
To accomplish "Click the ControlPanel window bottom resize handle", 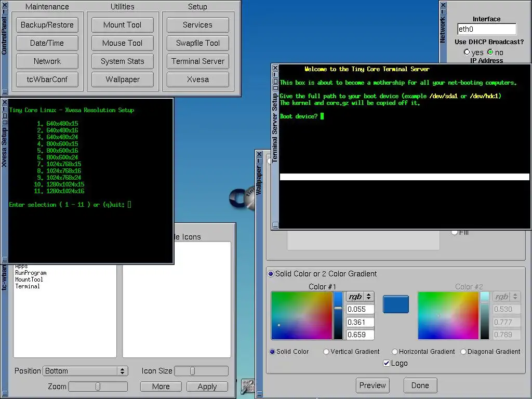I will [4, 91].
